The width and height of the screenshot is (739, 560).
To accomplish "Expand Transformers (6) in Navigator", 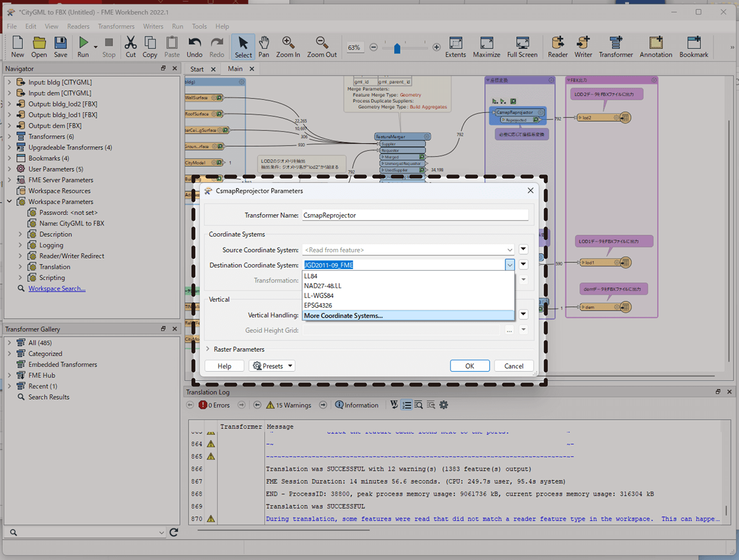I will tap(9, 136).
